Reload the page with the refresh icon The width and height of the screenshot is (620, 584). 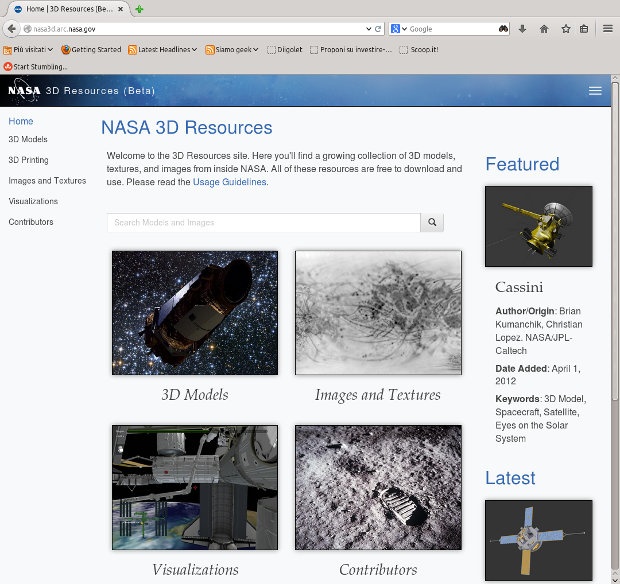pos(378,29)
